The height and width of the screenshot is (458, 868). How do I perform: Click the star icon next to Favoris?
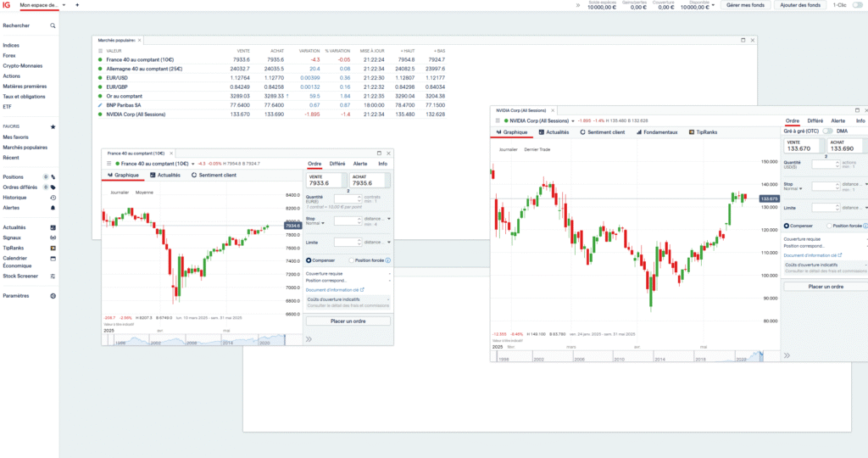[53, 126]
